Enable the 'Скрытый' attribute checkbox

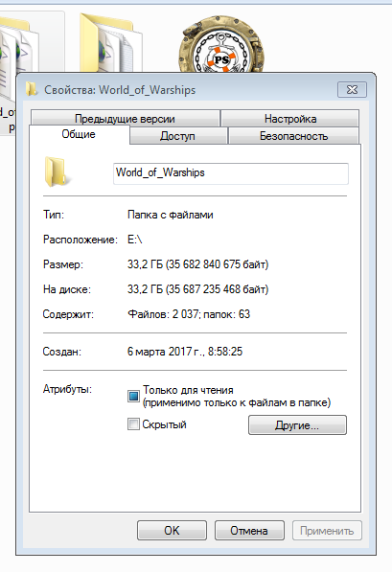[x=133, y=423]
